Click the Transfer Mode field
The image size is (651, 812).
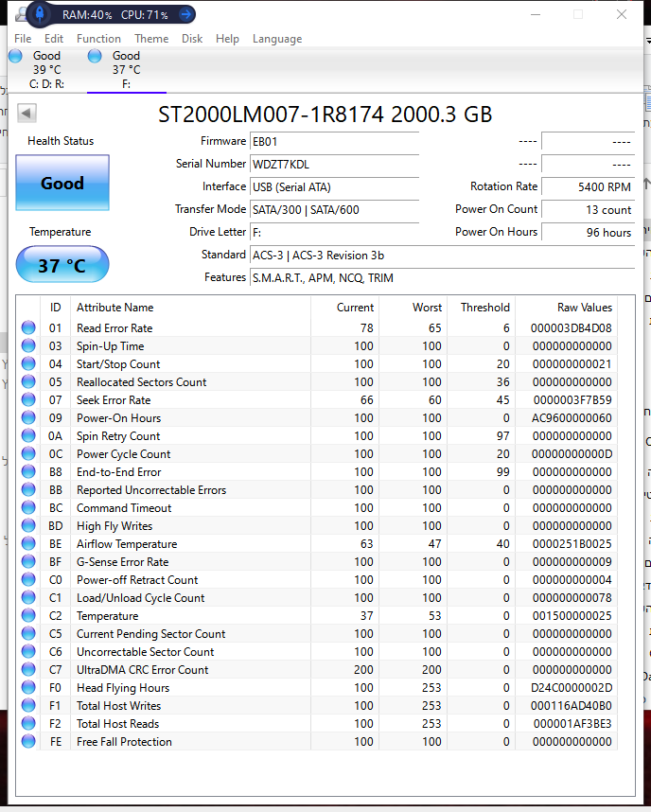(x=334, y=210)
